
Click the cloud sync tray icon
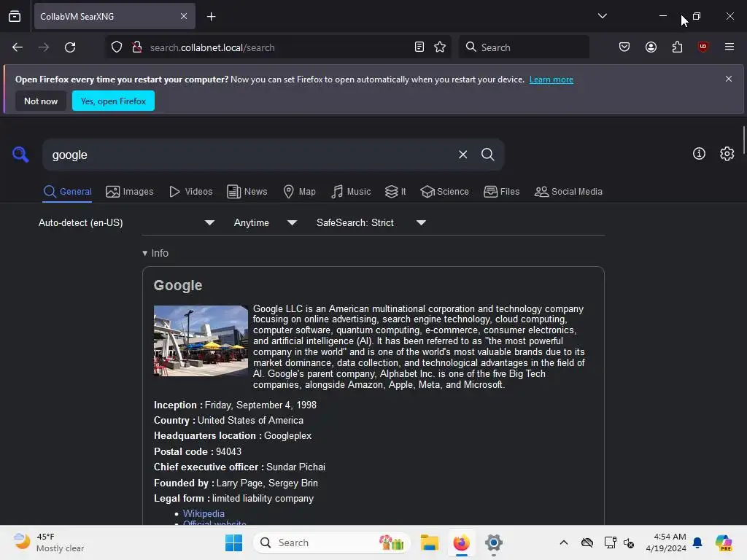tap(587, 542)
